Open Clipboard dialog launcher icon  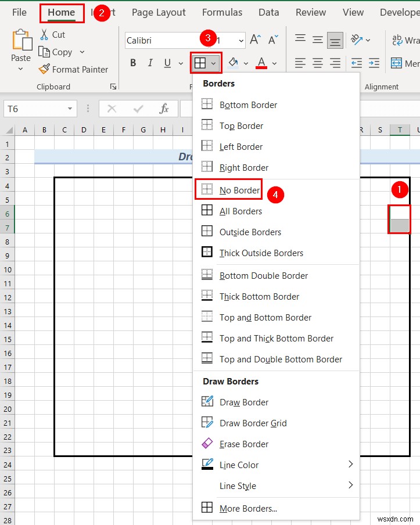click(x=113, y=87)
